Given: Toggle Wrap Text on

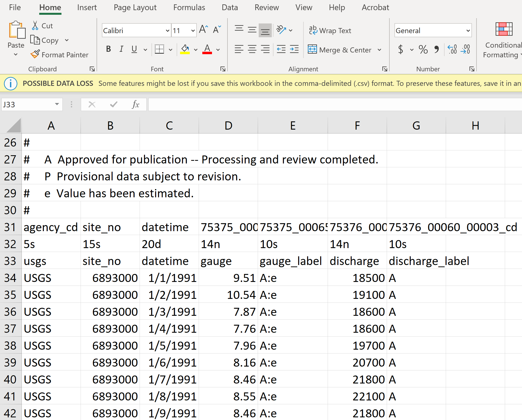Looking at the screenshot, I should tap(330, 30).
